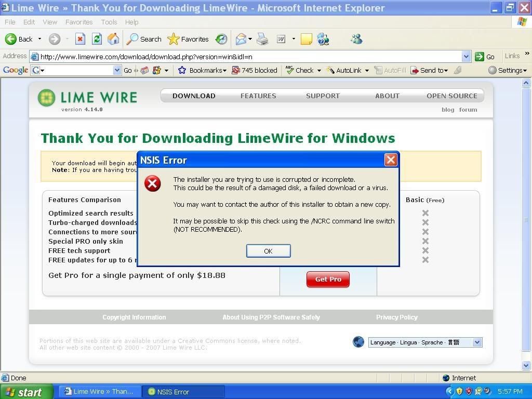
Task: Open the Back button history dropdown arrow
Action: click(39, 39)
